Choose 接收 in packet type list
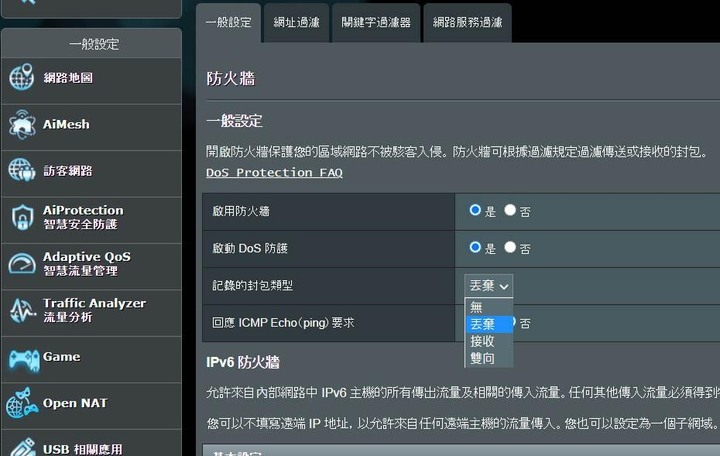This screenshot has height=456, width=720. [x=489, y=341]
